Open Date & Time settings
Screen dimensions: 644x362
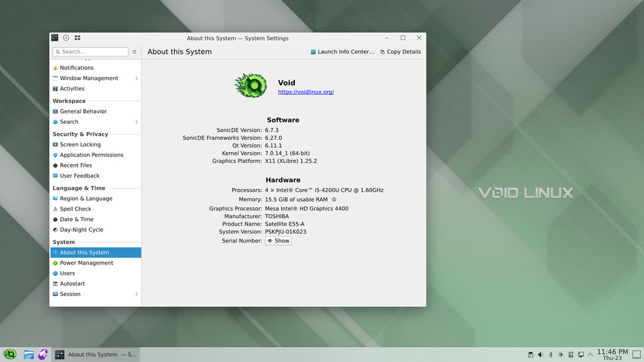pyautogui.click(x=96, y=219)
